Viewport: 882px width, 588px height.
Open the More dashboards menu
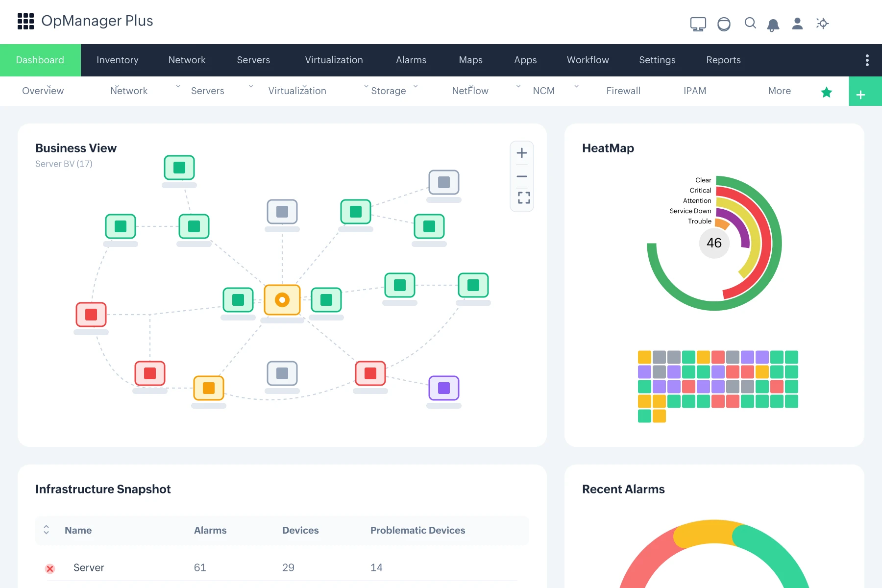click(779, 91)
